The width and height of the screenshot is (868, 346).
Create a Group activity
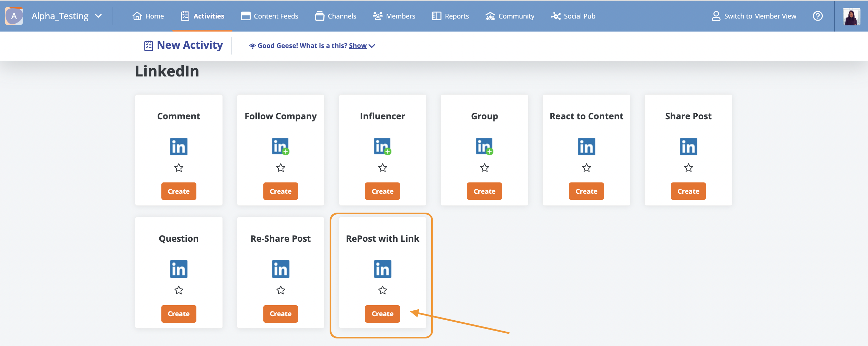click(x=484, y=191)
